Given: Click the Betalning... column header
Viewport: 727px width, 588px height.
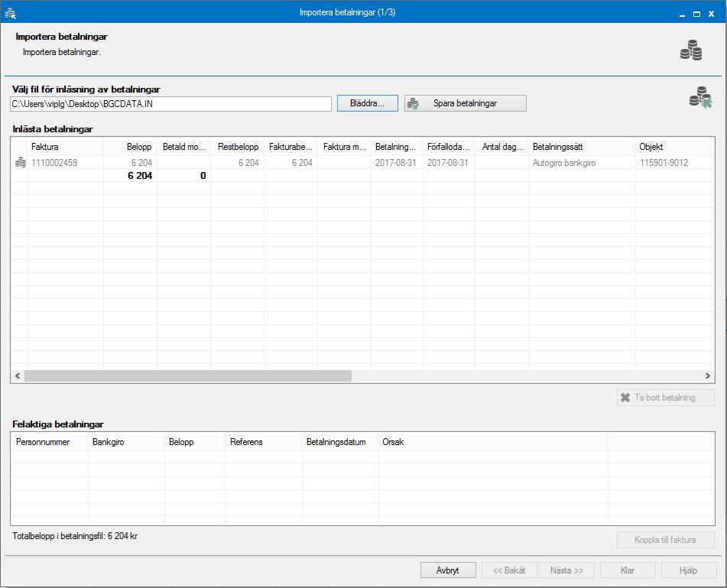Looking at the screenshot, I should point(397,147).
